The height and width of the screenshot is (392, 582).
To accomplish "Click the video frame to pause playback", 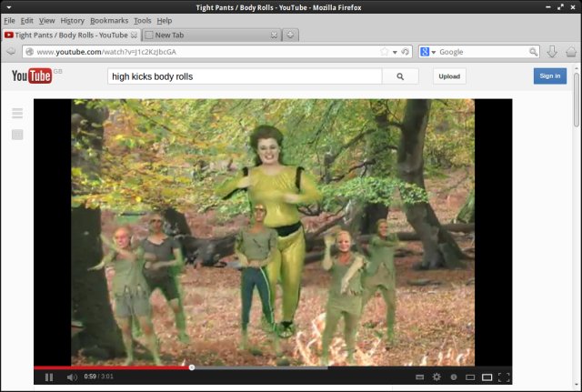I will (x=273, y=232).
